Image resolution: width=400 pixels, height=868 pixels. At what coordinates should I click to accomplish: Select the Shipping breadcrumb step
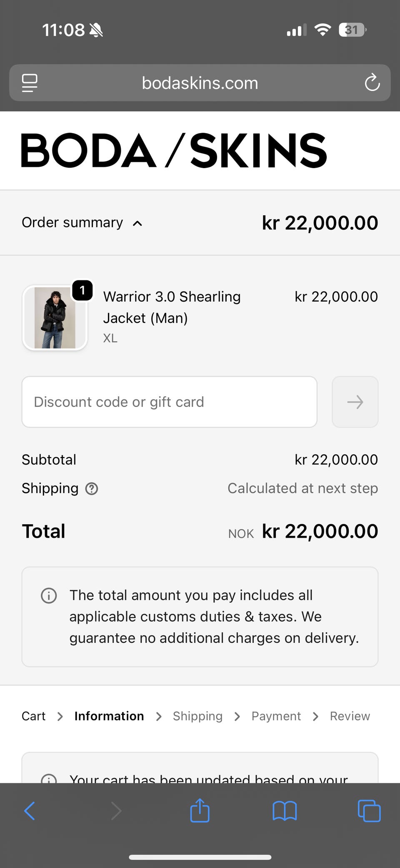(197, 716)
